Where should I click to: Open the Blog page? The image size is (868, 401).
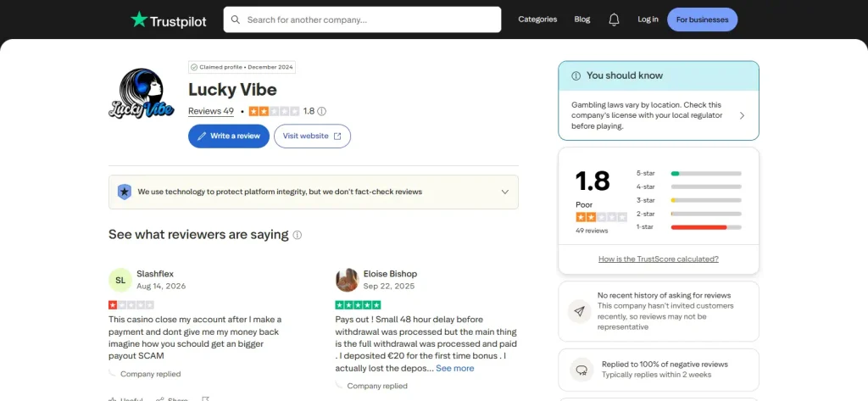coord(581,19)
